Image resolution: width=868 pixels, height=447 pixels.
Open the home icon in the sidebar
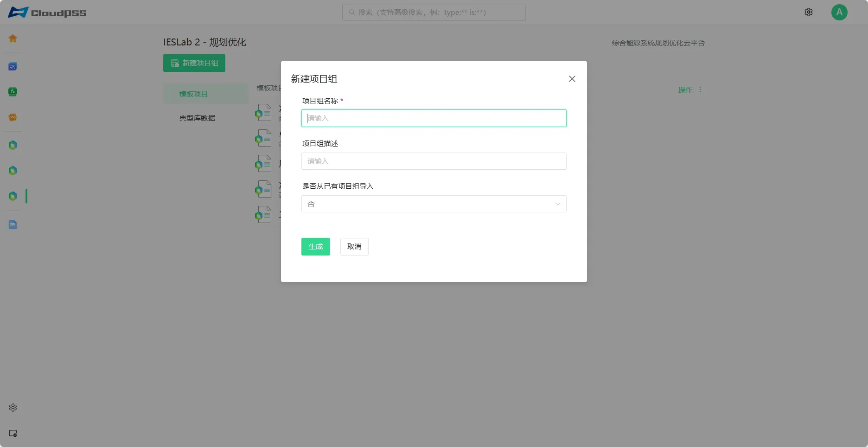pyautogui.click(x=13, y=38)
